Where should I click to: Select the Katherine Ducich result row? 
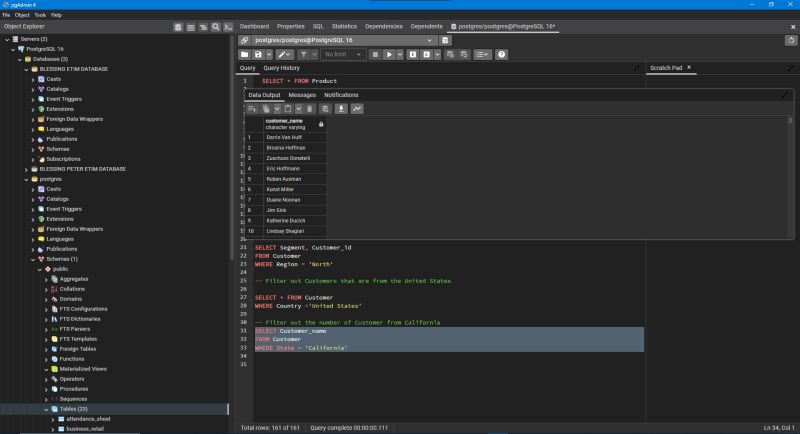(x=288, y=219)
